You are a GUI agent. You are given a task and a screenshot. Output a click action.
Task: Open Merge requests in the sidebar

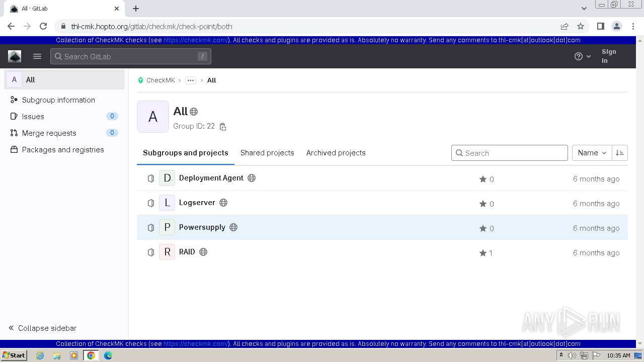[64, 133]
